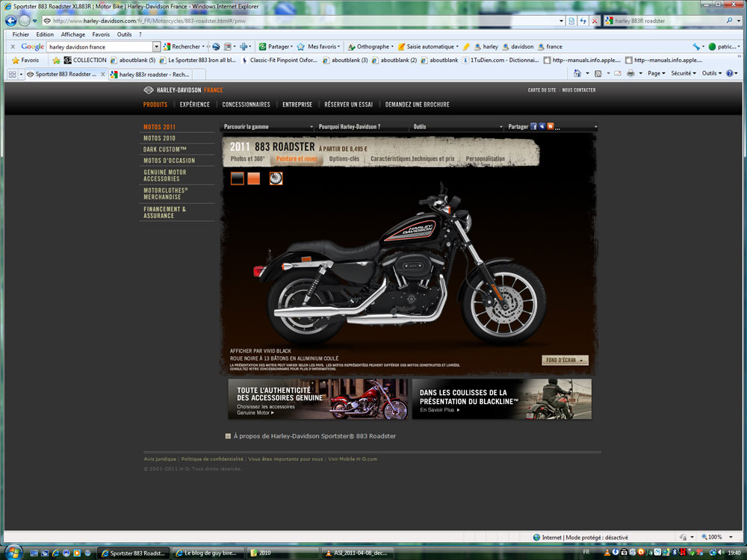The width and height of the screenshot is (747, 560).
Task: Click the volume icon in system tray
Action: [722, 553]
